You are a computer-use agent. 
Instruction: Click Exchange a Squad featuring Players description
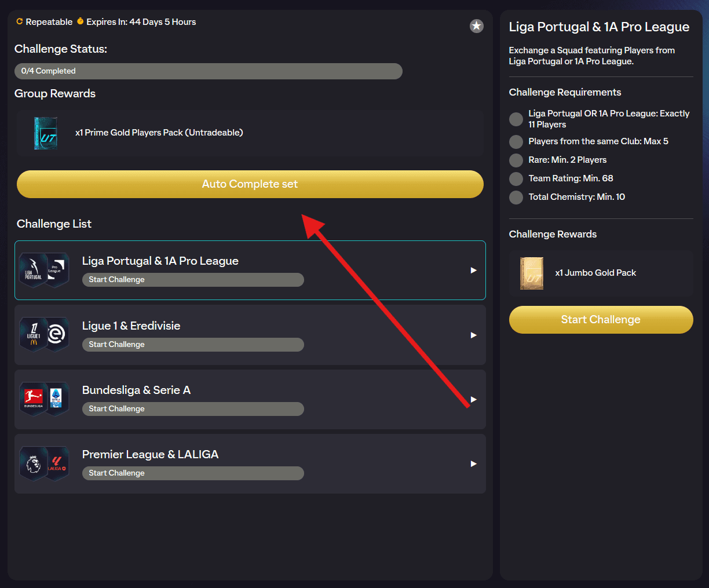point(592,56)
